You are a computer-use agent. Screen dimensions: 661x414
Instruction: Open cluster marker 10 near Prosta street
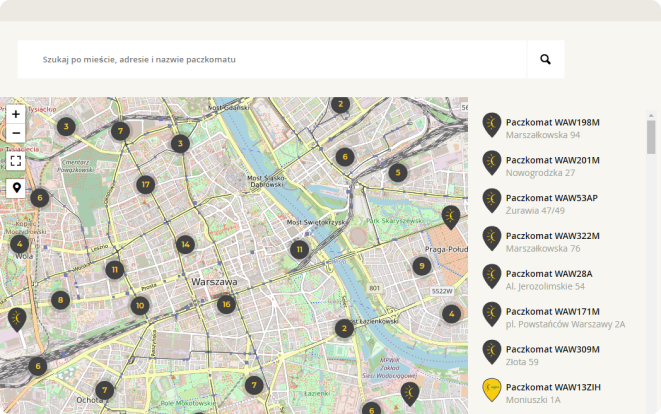point(140,306)
